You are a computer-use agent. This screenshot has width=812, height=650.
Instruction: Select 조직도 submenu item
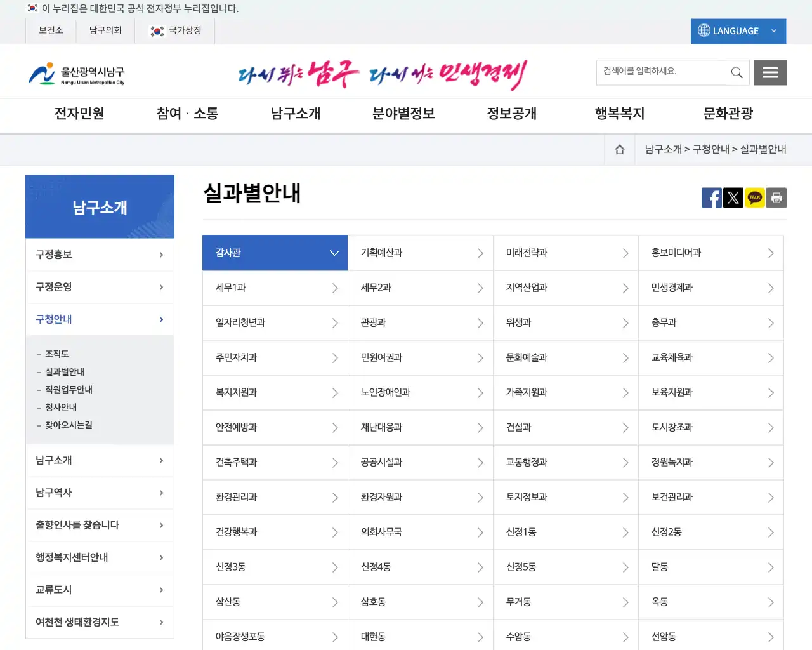(56, 354)
